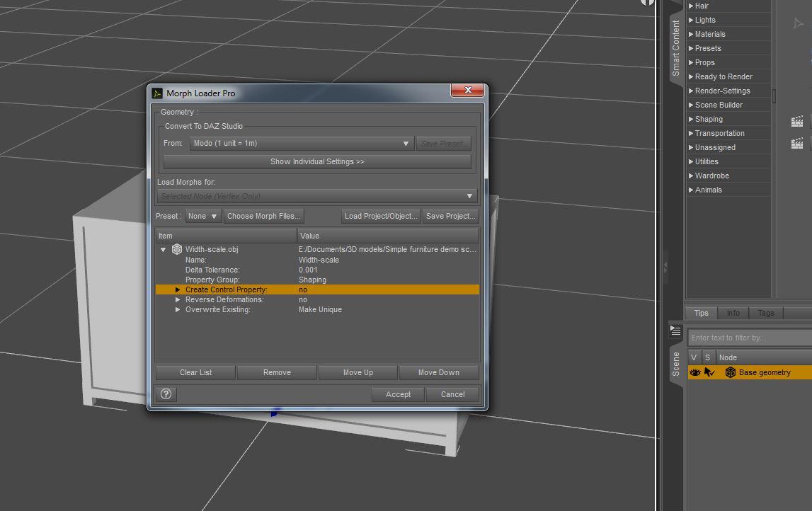
Task: Click Cancel in Morph Loader Pro
Action: pyautogui.click(x=452, y=394)
